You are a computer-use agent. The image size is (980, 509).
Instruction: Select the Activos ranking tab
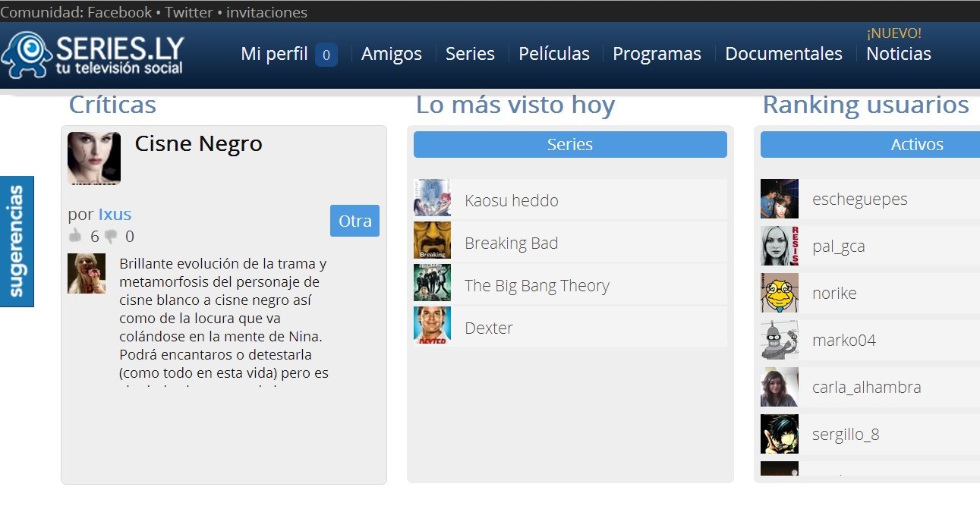click(x=916, y=144)
